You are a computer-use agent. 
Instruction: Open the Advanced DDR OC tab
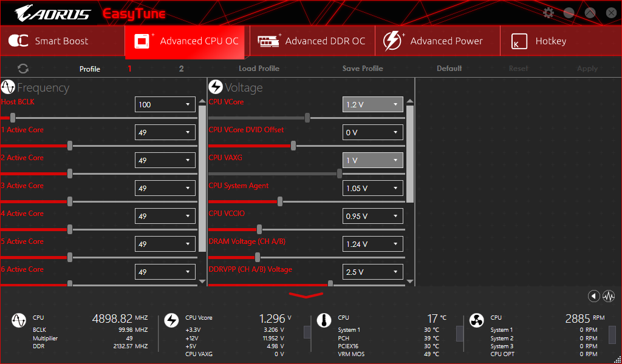(312, 41)
